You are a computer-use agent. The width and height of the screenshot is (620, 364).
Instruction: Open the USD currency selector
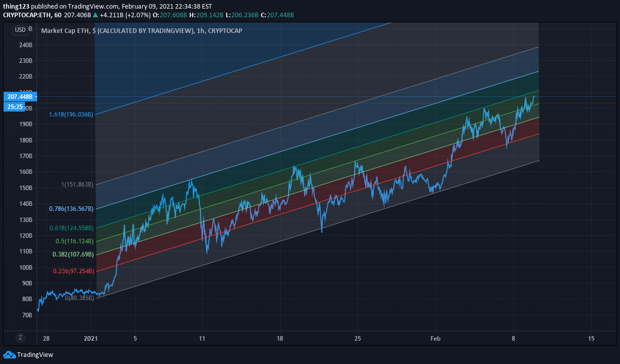[x=20, y=30]
